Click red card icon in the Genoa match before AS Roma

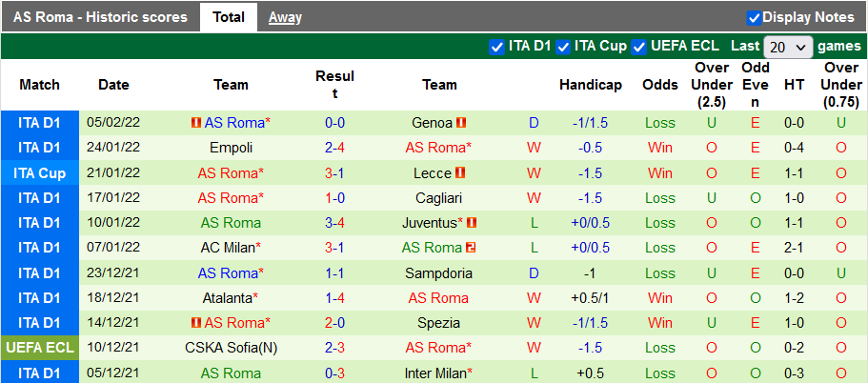[x=195, y=123]
